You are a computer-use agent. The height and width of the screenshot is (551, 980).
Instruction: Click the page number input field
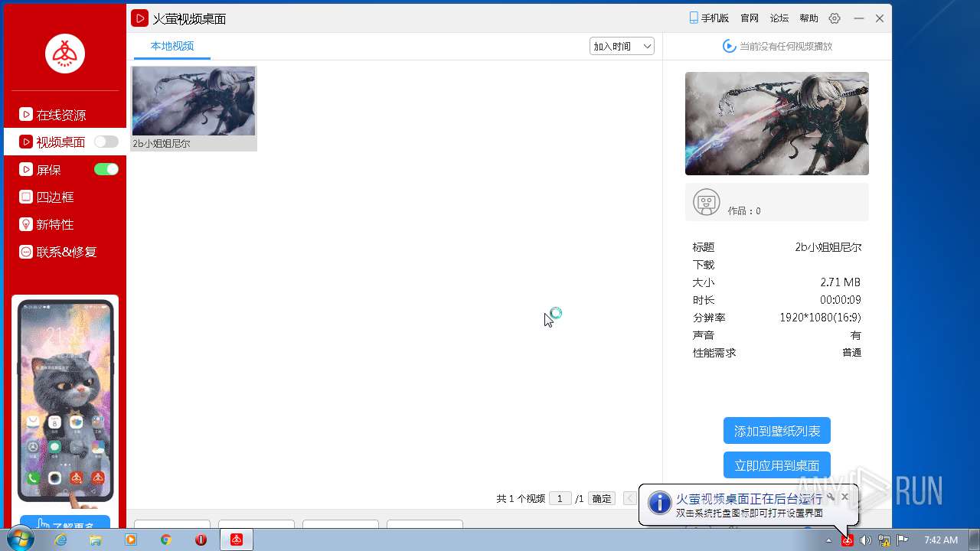coord(560,498)
